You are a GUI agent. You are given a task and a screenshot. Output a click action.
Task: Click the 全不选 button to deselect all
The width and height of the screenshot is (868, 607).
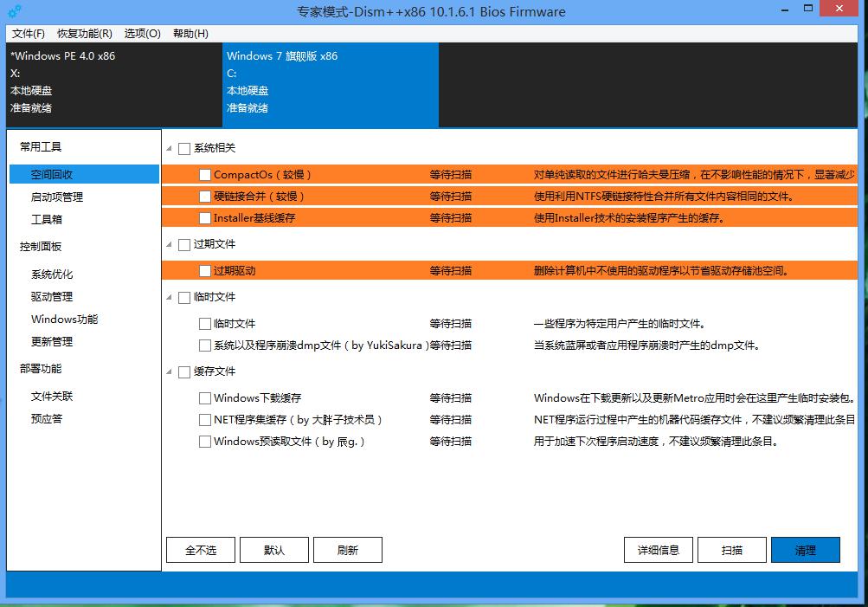200,549
